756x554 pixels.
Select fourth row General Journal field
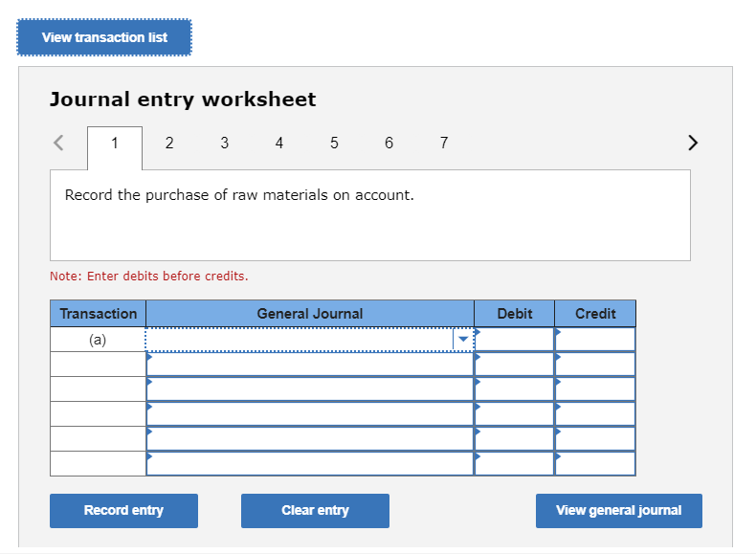(310, 414)
